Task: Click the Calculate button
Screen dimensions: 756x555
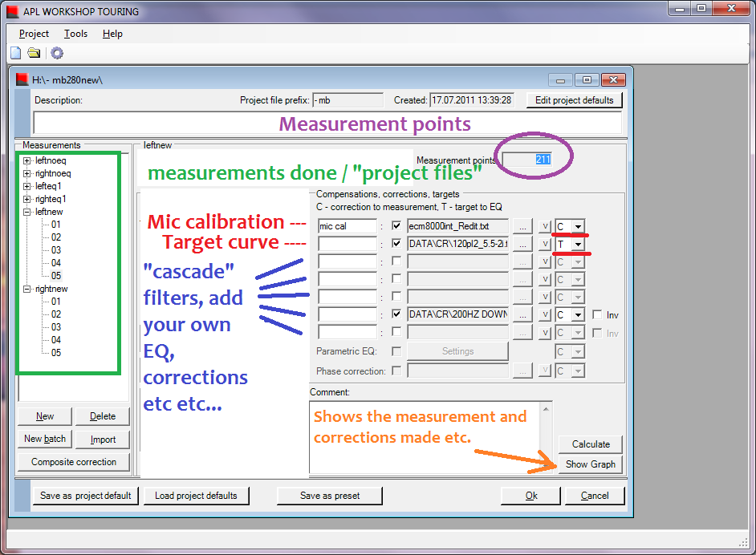Action: coord(591,444)
